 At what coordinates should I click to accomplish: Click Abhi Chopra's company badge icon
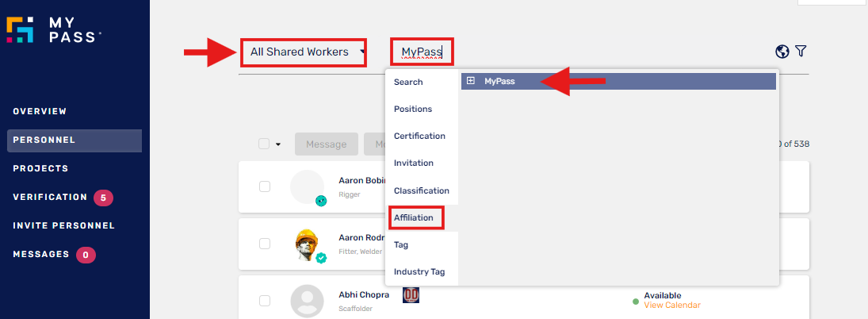click(411, 294)
